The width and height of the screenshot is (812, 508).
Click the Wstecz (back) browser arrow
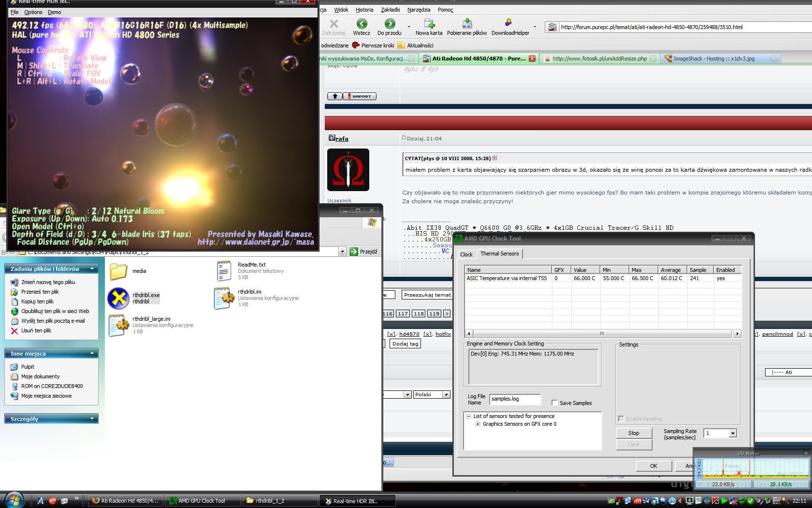point(362,23)
